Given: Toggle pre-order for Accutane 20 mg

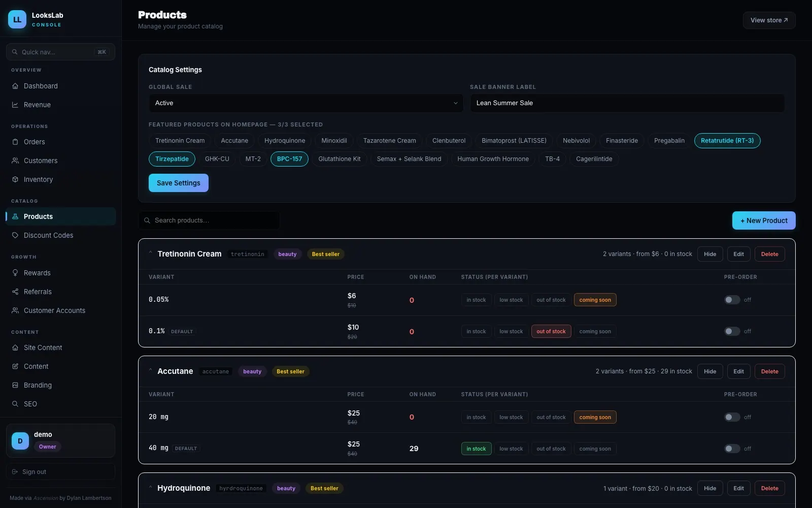Looking at the screenshot, I should pyautogui.click(x=732, y=417).
